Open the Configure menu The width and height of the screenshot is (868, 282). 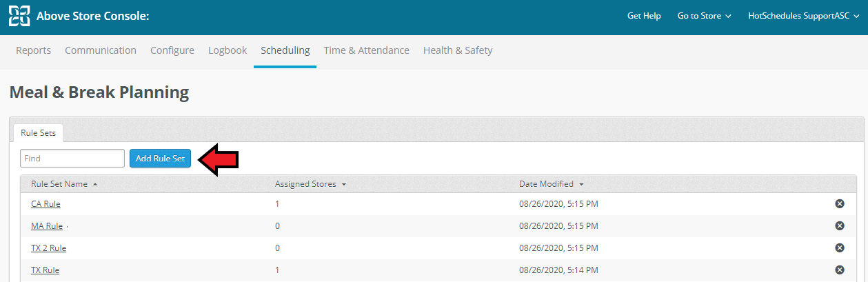pyautogui.click(x=172, y=50)
